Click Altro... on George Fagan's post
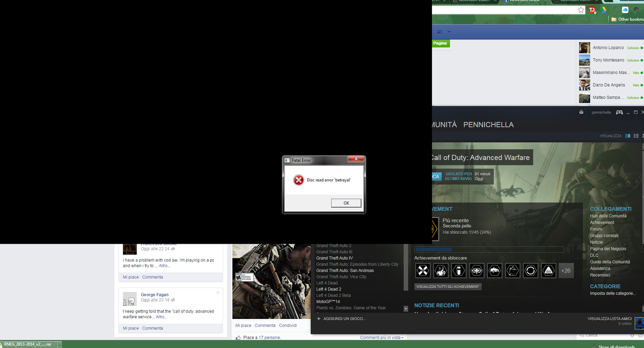 click(x=162, y=317)
